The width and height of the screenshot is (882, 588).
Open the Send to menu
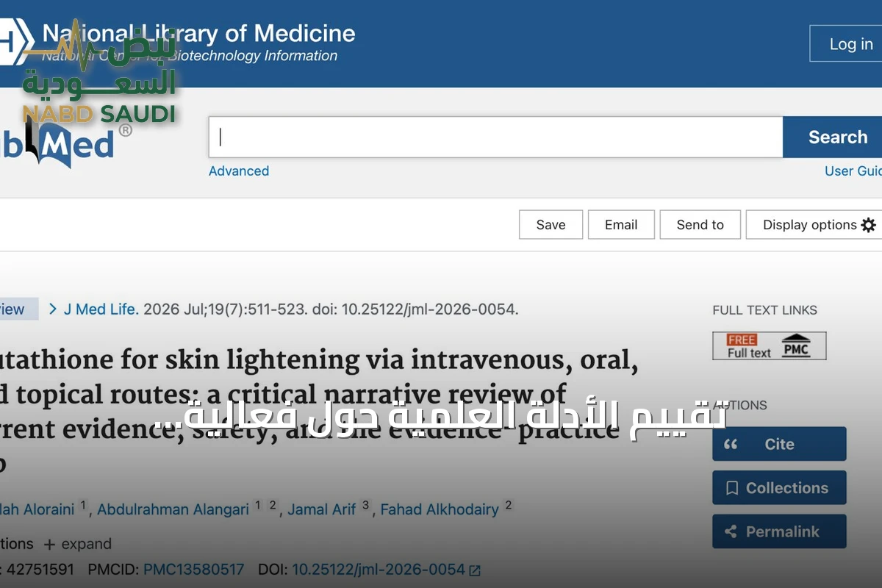coord(700,225)
